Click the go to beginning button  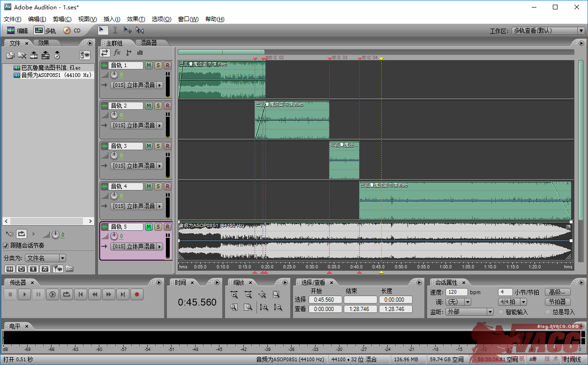click(81, 295)
